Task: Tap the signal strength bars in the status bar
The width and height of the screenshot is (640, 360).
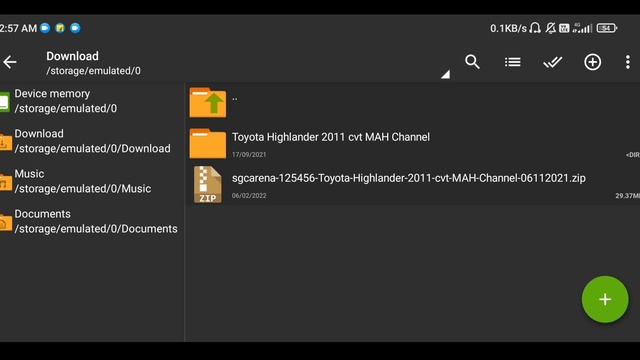Action: 582,28
